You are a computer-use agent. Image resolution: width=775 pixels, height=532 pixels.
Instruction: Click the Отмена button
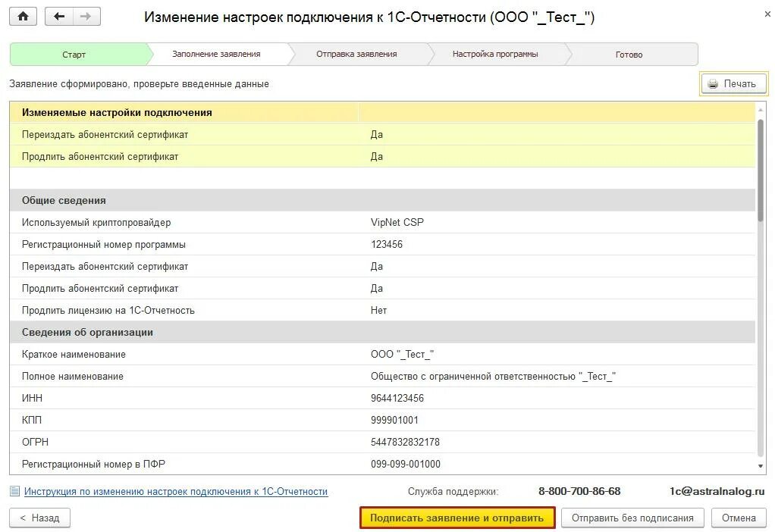(739, 518)
